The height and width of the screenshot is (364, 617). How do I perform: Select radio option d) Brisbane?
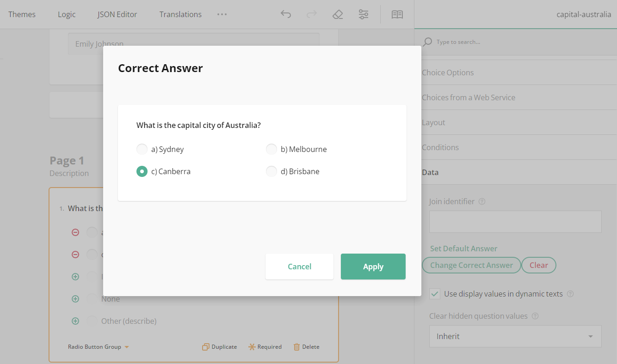click(271, 171)
